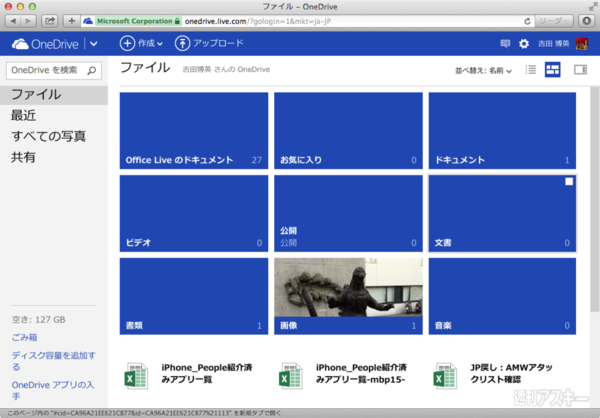The height and width of the screenshot is (418, 600).
Task: Click the profile avatar picture
Action: click(x=582, y=44)
